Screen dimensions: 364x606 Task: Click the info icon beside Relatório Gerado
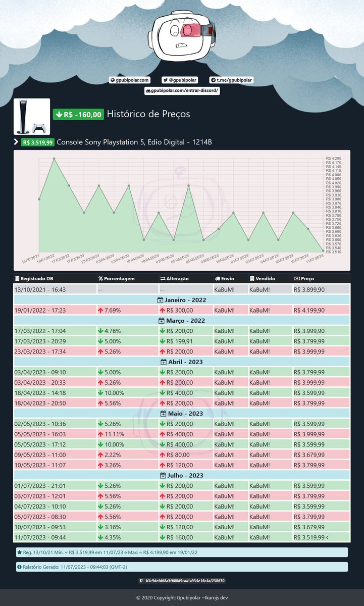[x=20, y=567]
